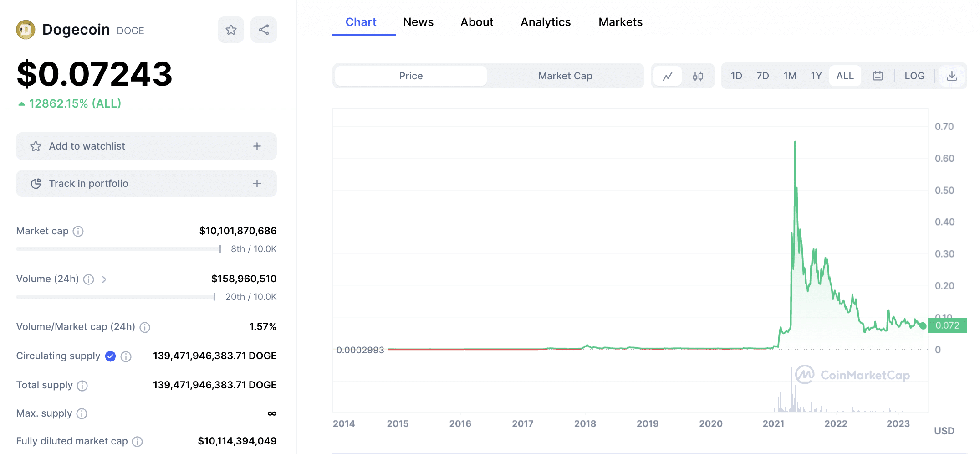This screenshot has height=454, width=980.
Task: Click the green 0.072 current price marker
Action: (x=947, y=325)
